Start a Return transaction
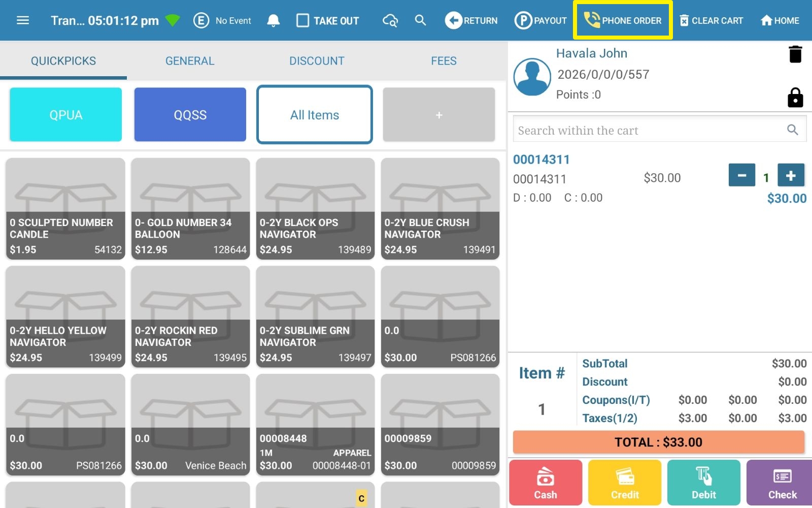 (471, 20)
